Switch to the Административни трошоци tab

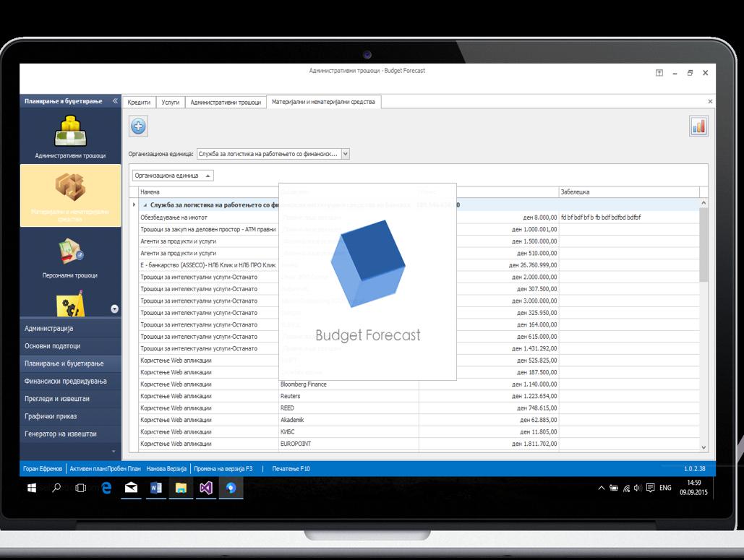[226, 102]
